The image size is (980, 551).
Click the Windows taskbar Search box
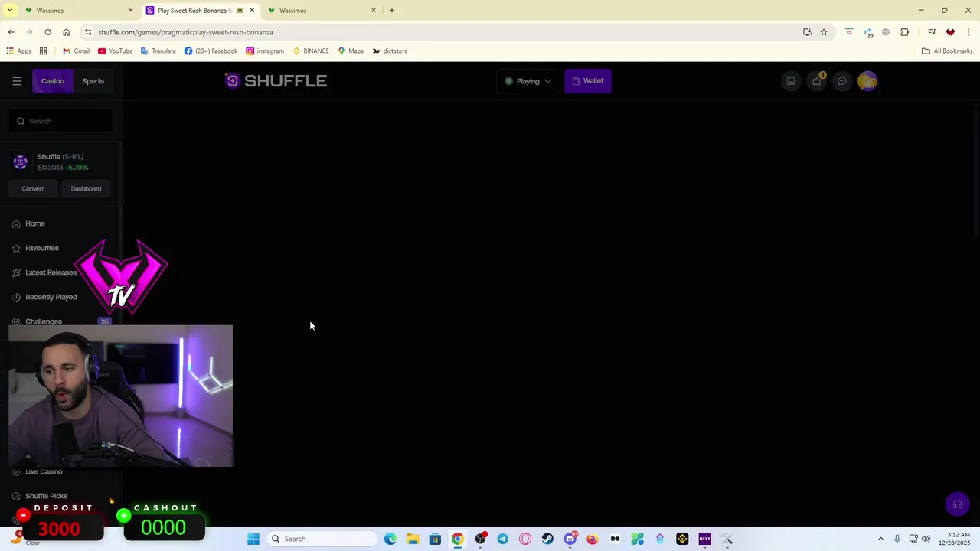[323, 539]
